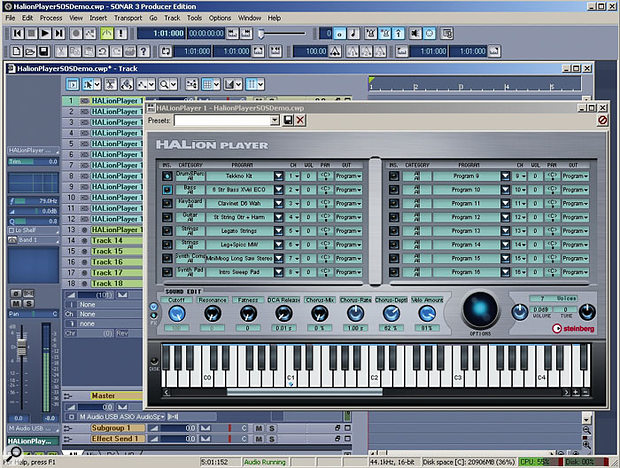Click the steinberg logo link

pyautogui.click(x=573, y=328)
